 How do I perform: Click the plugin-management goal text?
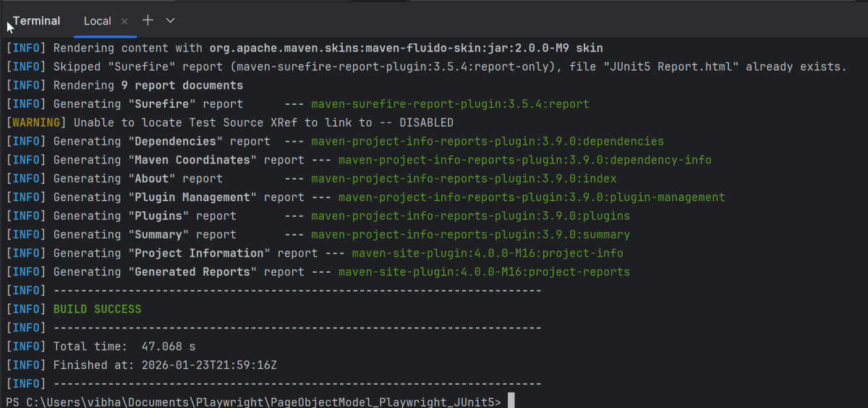[532, 197]
